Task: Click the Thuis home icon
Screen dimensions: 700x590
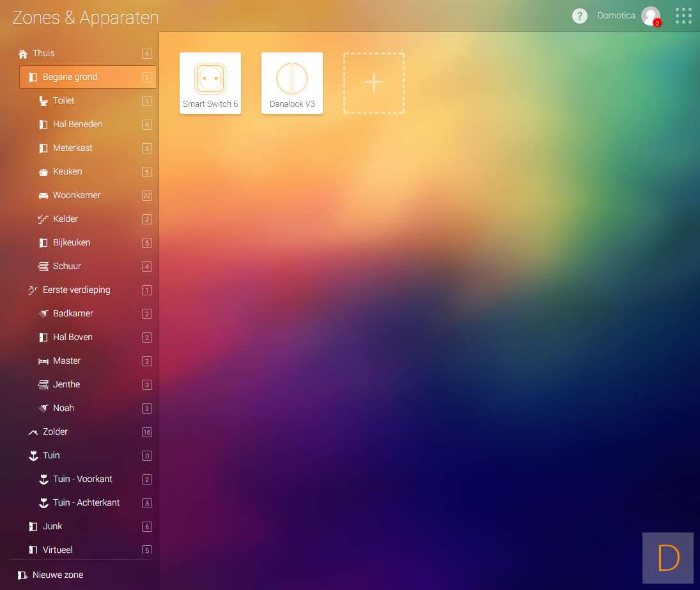Action: [23, 54]
